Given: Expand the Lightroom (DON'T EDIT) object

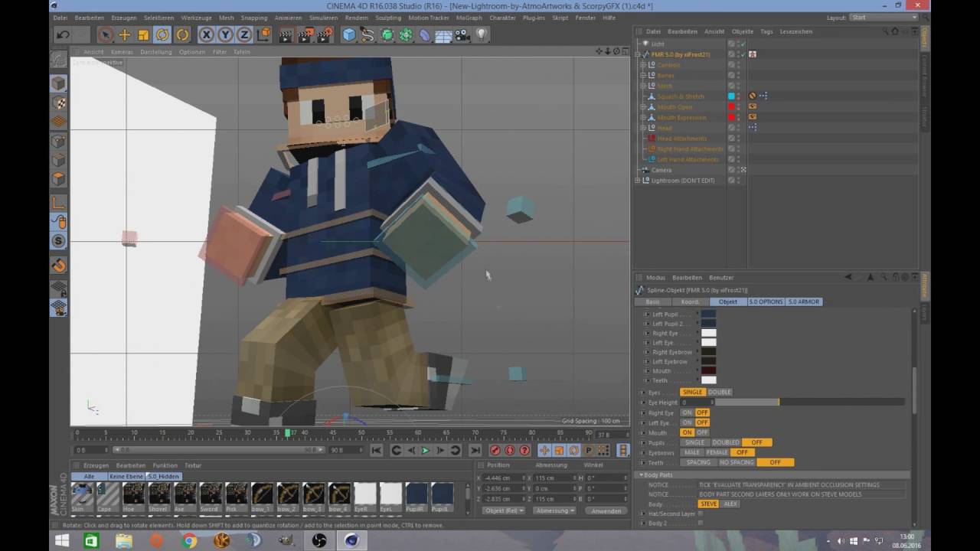Looking at the screenshot, I should [x=638, y=181].
